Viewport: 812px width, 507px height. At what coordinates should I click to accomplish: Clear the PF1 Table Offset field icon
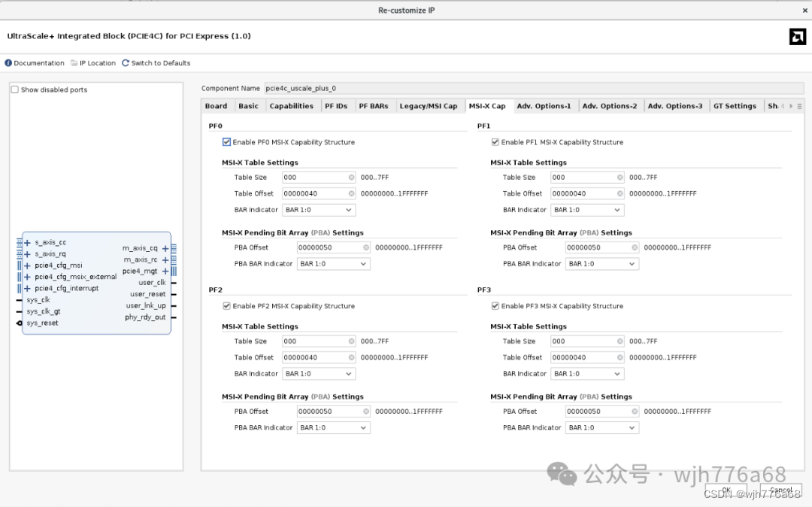(x=620, y=193)
